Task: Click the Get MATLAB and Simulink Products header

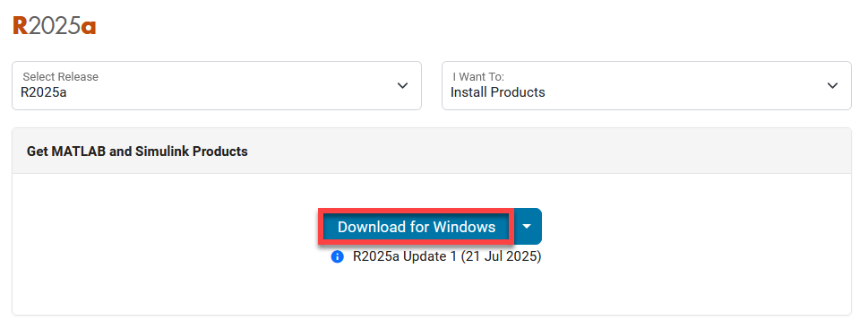Action: (x=137, y=152)
